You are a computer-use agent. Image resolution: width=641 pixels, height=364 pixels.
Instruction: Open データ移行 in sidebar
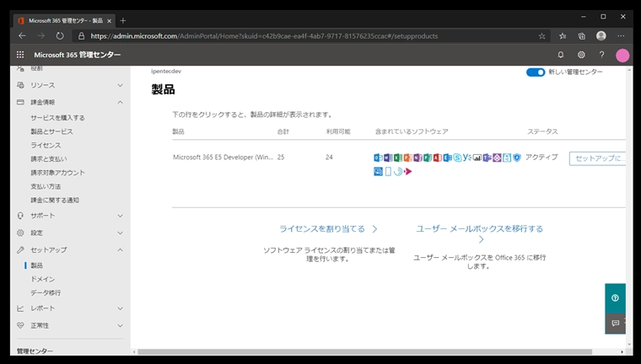46,293
